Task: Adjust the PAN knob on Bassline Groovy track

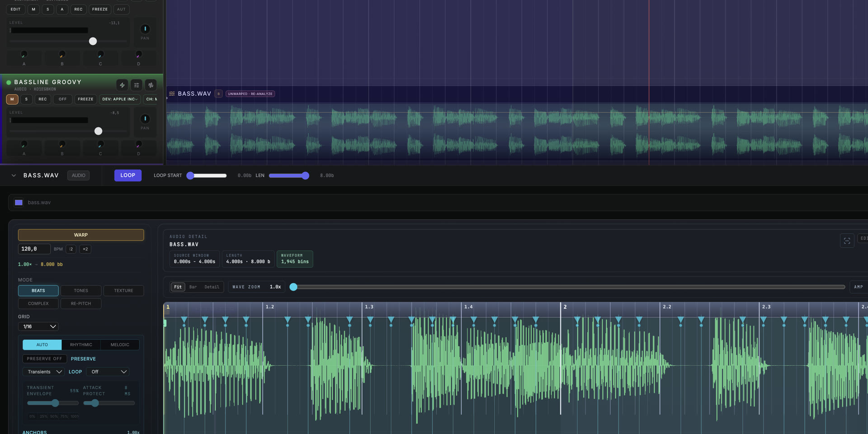Action: [x=145, y=118]
